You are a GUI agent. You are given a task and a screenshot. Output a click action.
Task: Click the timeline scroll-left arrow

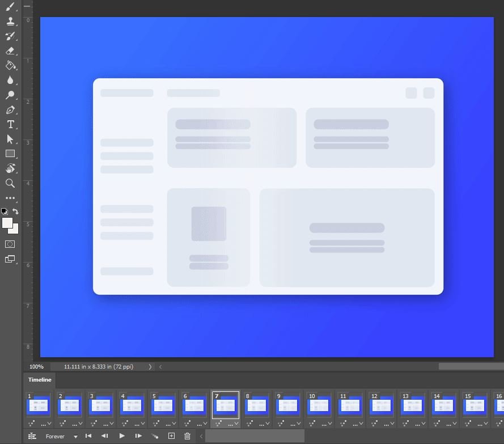click(201, 436)
